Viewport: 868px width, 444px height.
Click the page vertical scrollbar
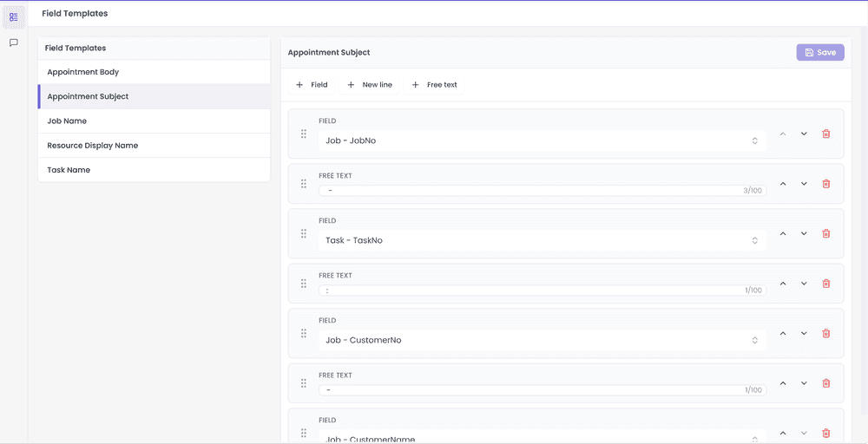865,221
